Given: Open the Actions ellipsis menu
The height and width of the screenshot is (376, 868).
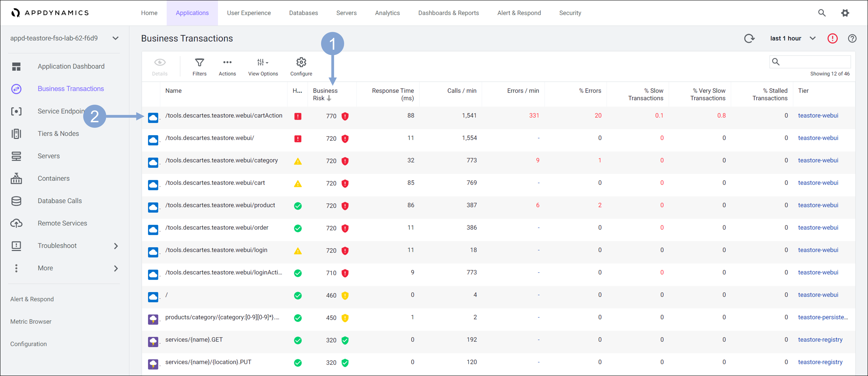Looking at the screenshot, I should coord(227,63).
